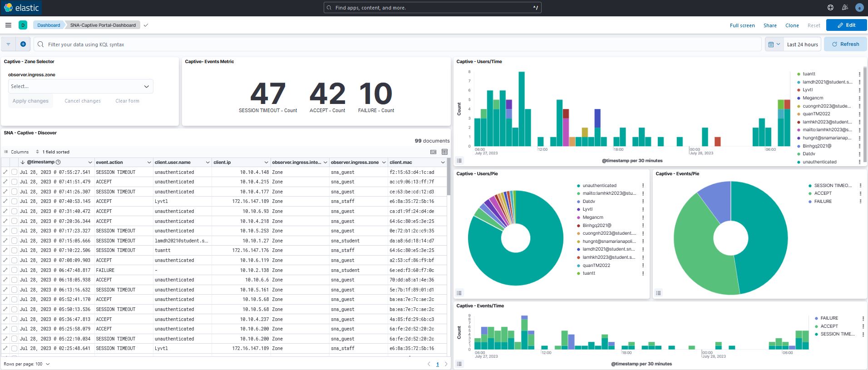Screen dimensions: 868x370
Task: Open the help menu icon in header
Action: (x=830, y=8)
